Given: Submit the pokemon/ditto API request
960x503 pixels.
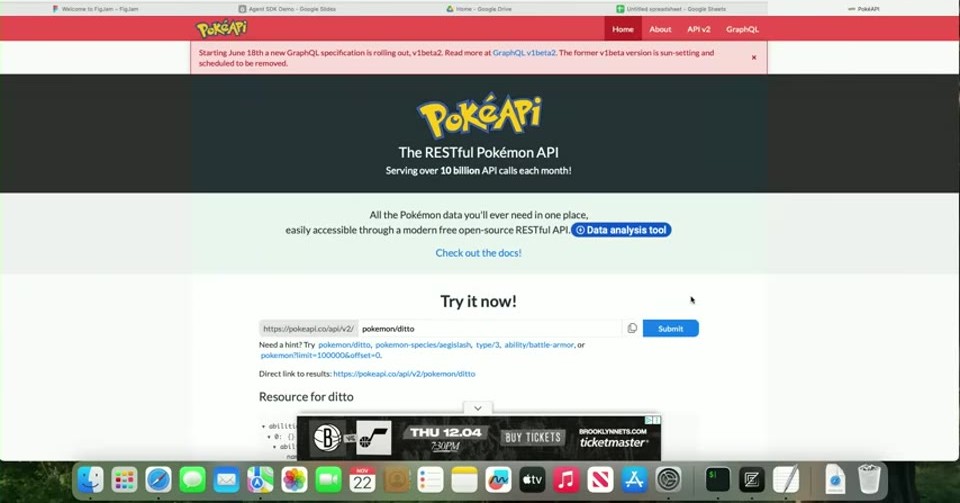Looking at the screenshot, I should pos(670,329).
